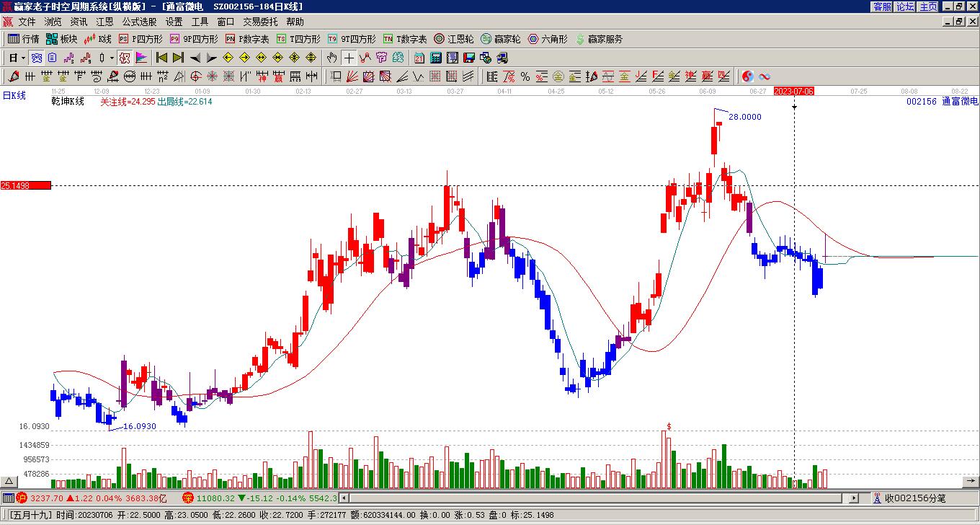980x525 pixels.
Task: Open the T数字表 time table
Action: click(x=405, y=39)
